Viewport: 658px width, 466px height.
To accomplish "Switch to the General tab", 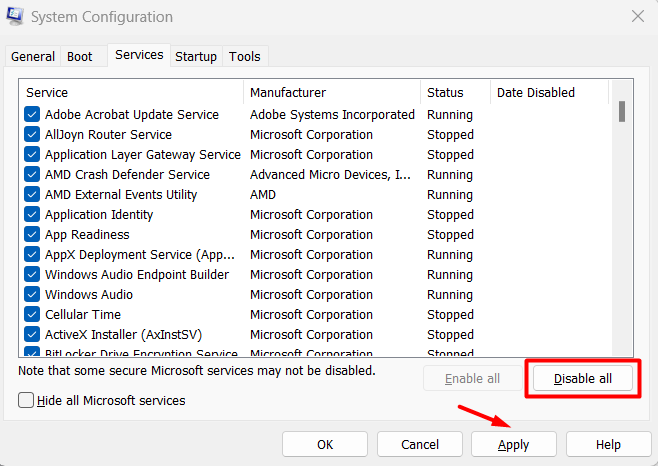I will pyautogui.click(x=33, y=57).
